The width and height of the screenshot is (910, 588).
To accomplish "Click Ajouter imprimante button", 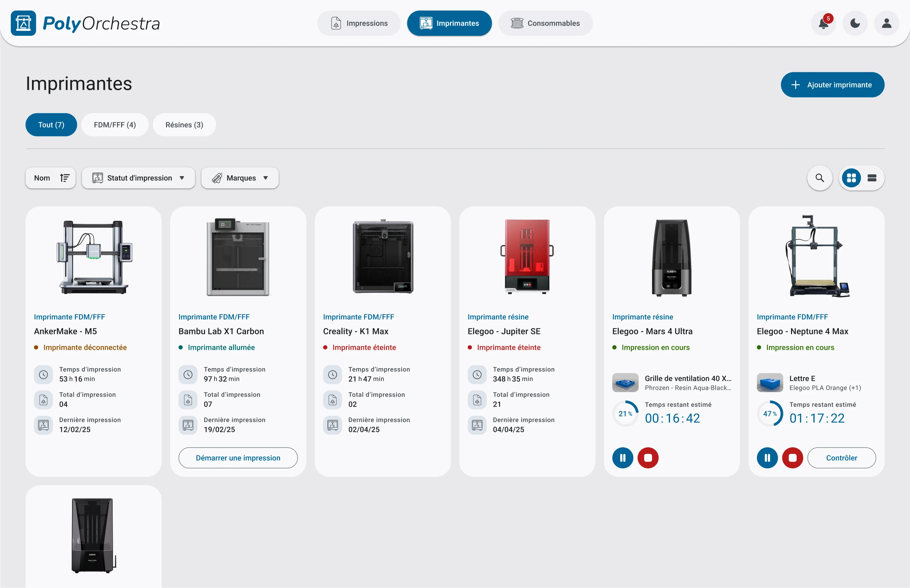I will click(x=832, y=85).
